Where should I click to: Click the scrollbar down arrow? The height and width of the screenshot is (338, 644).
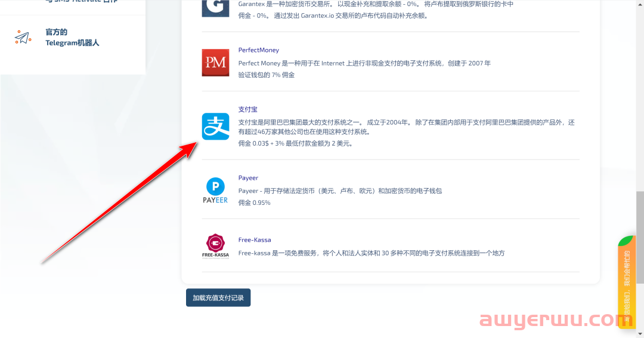[640, 334]
